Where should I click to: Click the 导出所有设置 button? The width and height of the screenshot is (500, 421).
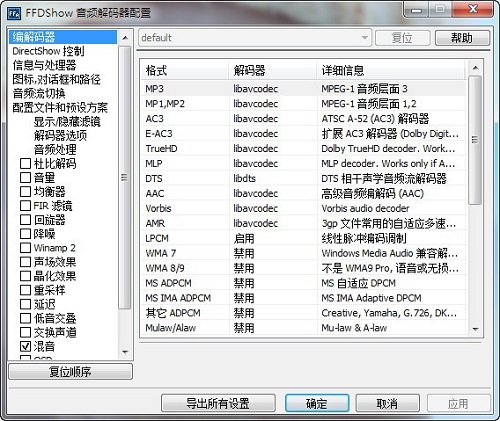pos(218,403)
